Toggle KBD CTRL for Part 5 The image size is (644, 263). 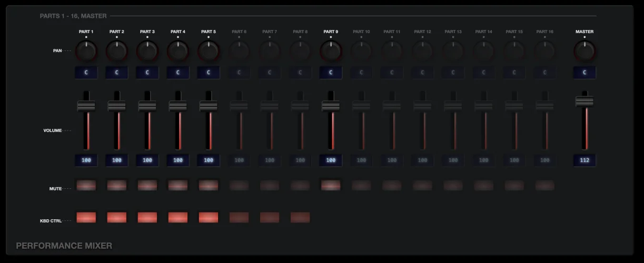(x=209, y=217)
